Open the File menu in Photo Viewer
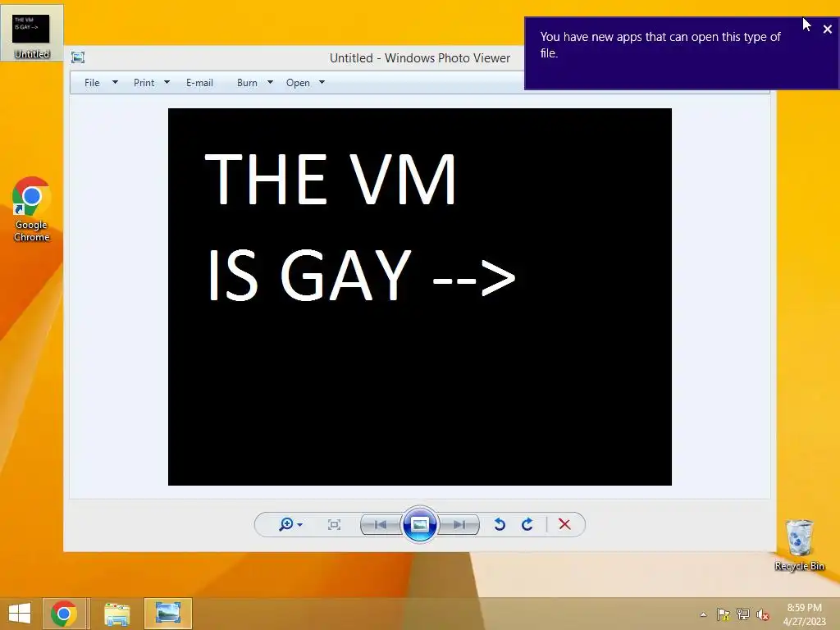The height and width of the screenshot is (630, 840). (x=92, y=83)
